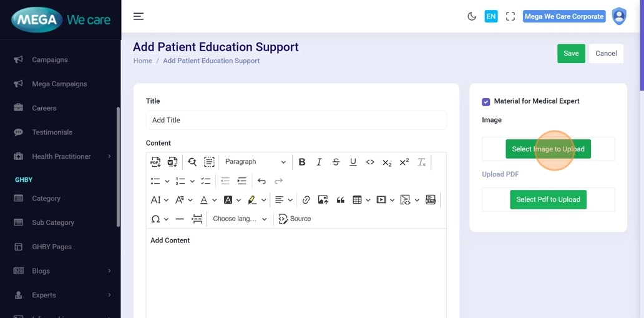
Task: Toggle dark mode moon icon
Action: (472, 17)
